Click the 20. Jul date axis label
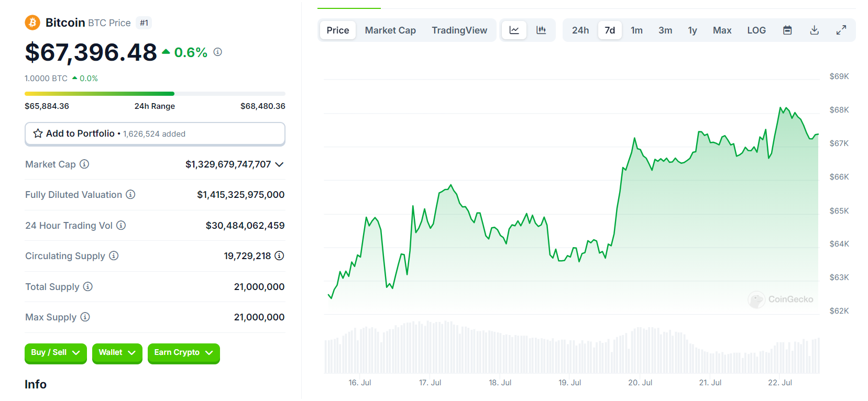868x401 pixels. pyautogui.click(x=640, y=383)
